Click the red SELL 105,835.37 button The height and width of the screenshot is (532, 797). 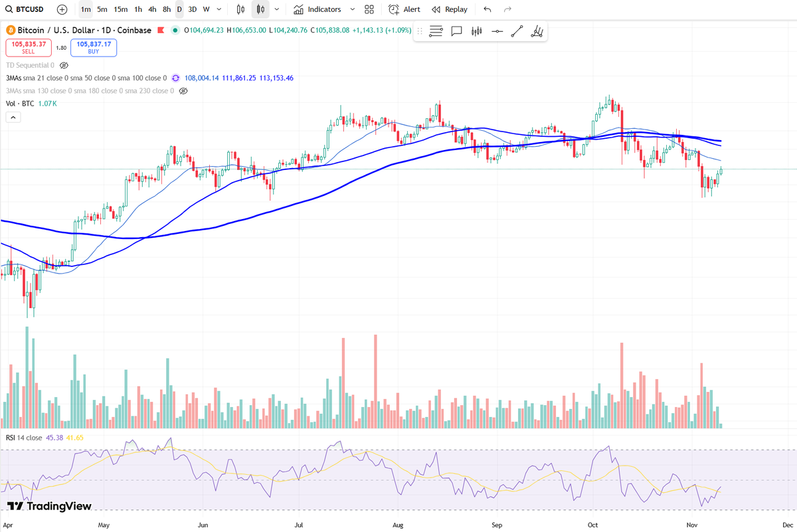29,47
